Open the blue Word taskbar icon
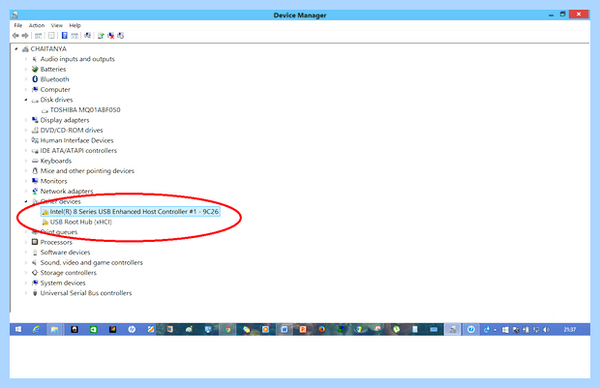The image size is (600, 388). coord(284,329)
